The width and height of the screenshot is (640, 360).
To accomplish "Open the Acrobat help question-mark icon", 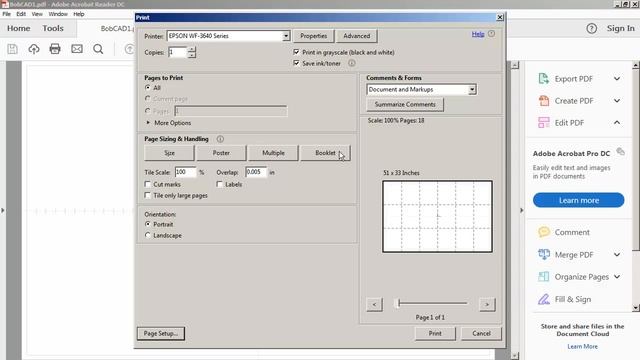I will tap(591, 28).
